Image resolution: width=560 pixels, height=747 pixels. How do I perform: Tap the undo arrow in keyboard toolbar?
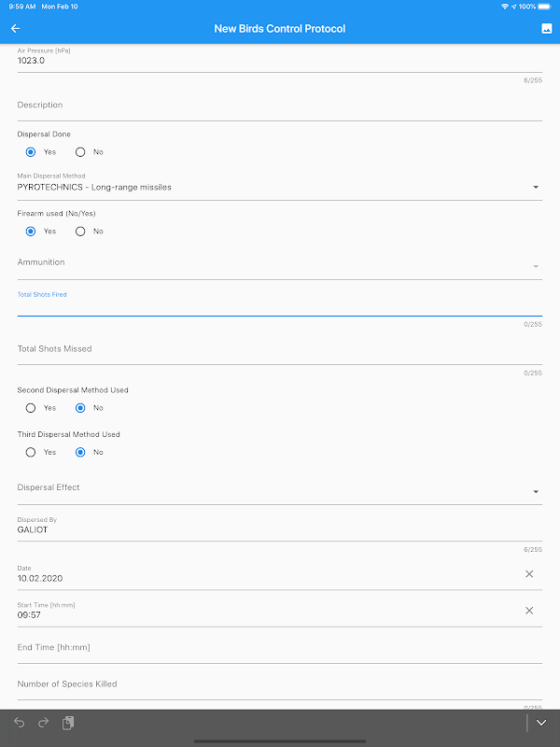coord(20,723)
